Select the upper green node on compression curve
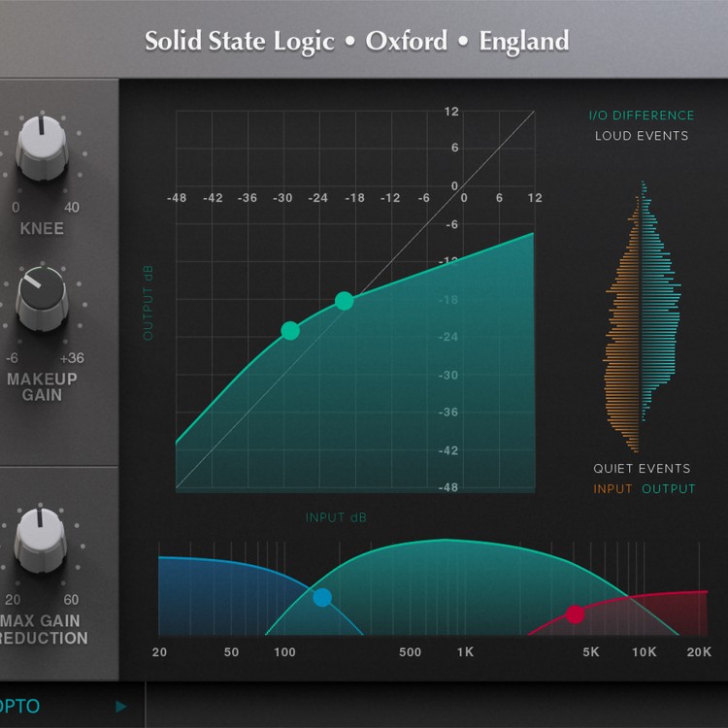The width and height of the screenshot is (728, 728). (344, 301)
